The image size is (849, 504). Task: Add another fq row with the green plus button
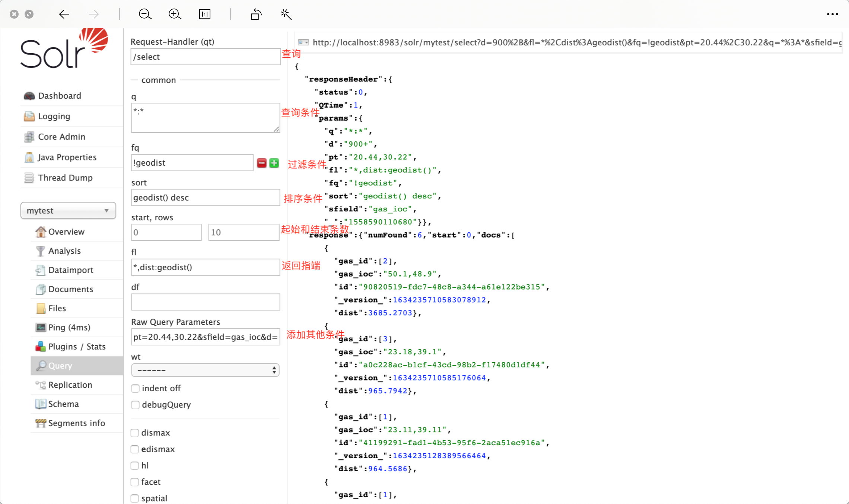[274, 163]
